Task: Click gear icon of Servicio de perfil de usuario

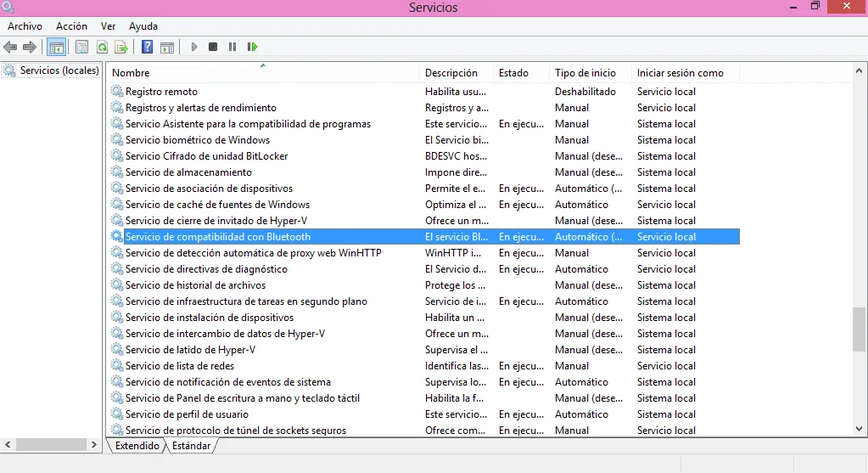Action: click(117, 414)
